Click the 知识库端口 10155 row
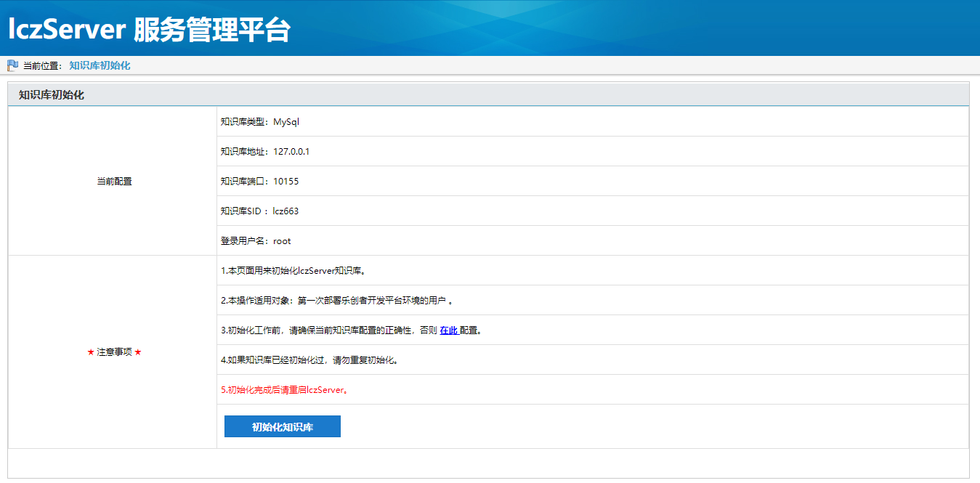The image size is (980, 483). click(259, 182)
